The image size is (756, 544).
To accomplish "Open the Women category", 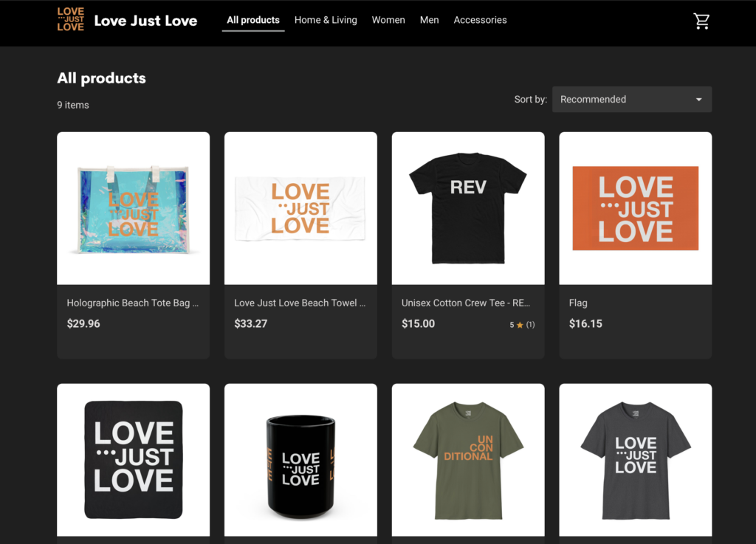I will pos(388,20).
